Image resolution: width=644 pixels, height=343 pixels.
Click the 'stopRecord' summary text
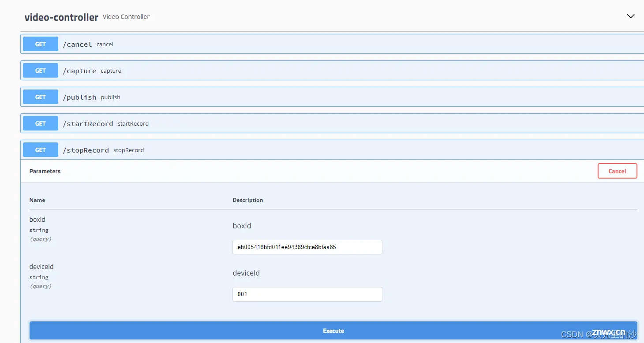coord(129,150)
